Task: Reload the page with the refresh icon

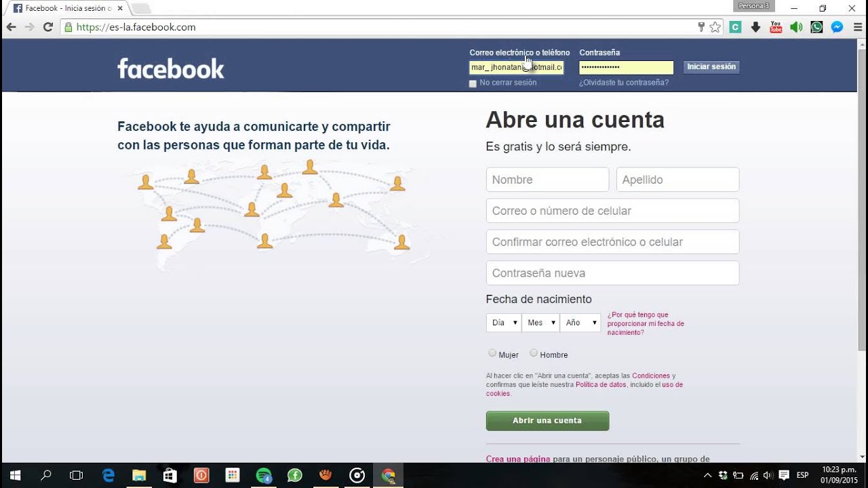Action: coord(47,27)
